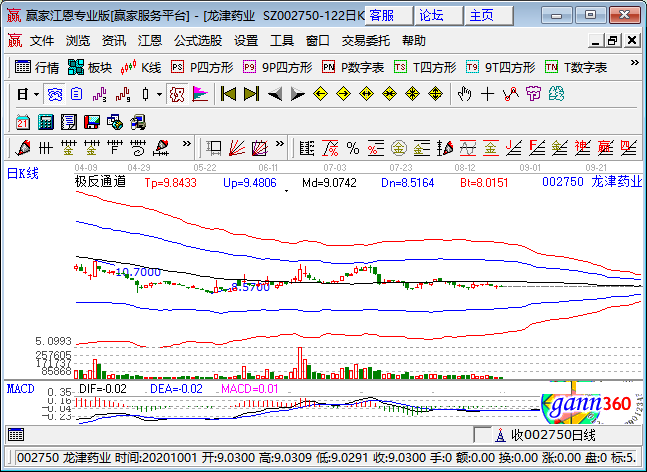Step forward with the dark right triangle
Viewport: 647px width, 472px height.
[298, 94]
